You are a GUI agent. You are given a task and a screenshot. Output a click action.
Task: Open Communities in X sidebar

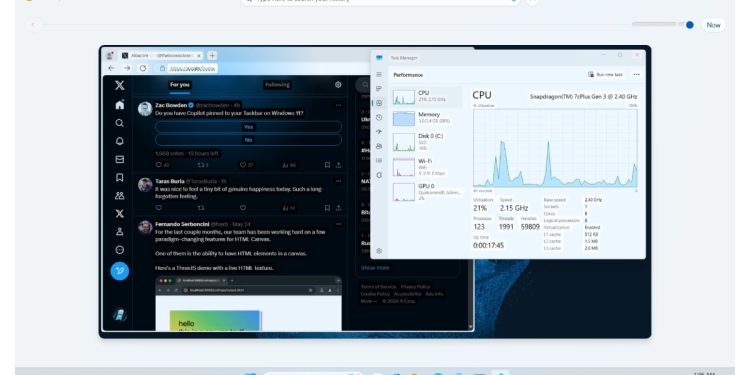[x=120, y=196]
